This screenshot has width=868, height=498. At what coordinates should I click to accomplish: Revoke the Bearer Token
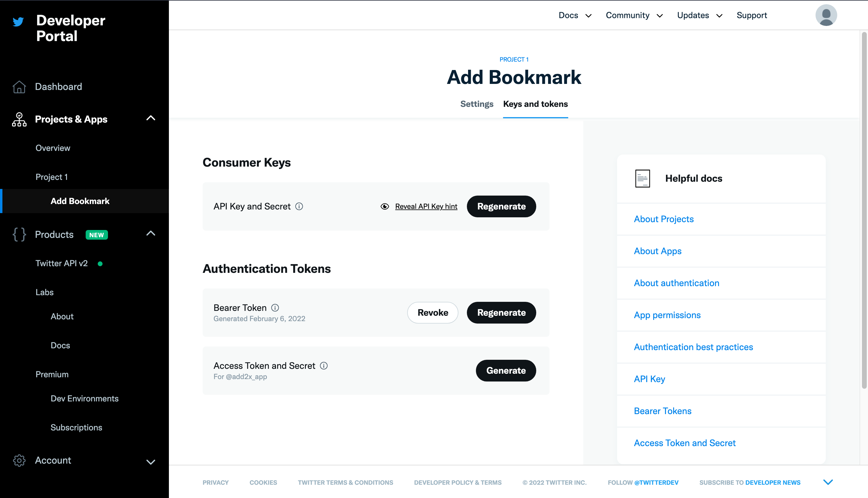[x=432, y=313]
